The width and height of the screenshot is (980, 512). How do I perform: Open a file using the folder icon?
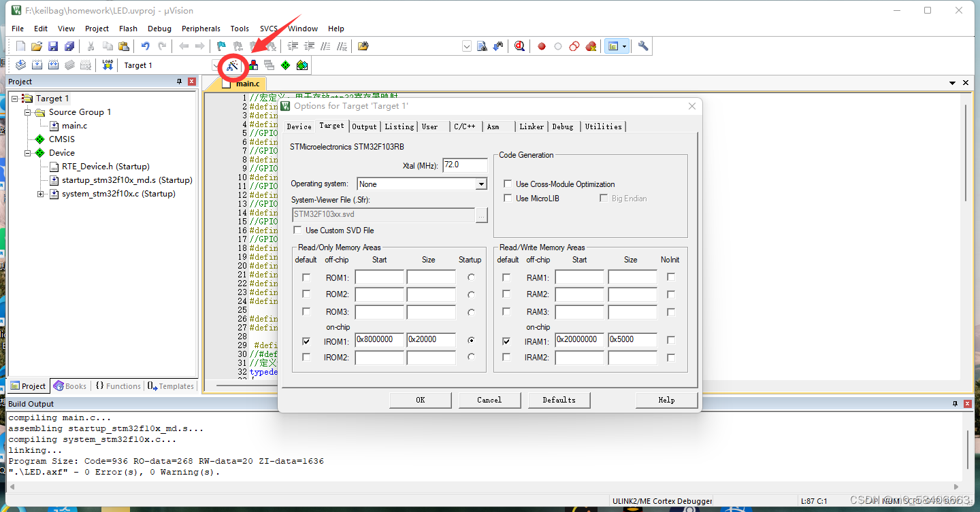37,46
